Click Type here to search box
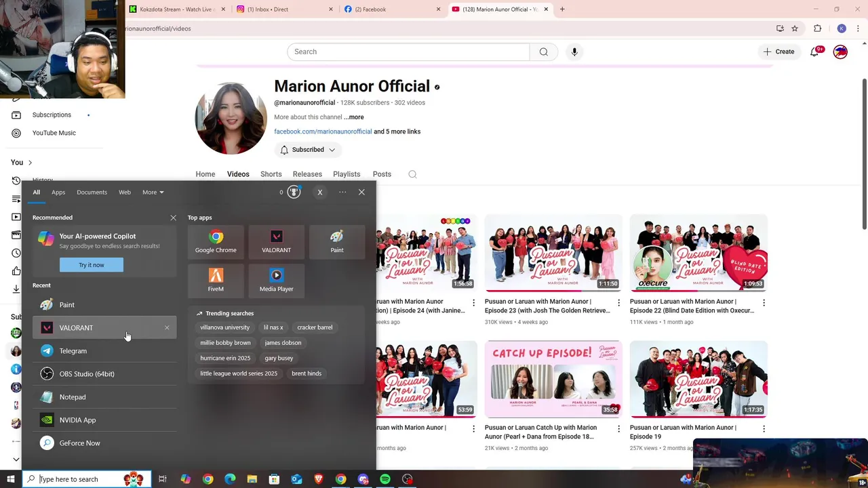The height and width of the screenshot is (488, 868). tap(86, 479)
